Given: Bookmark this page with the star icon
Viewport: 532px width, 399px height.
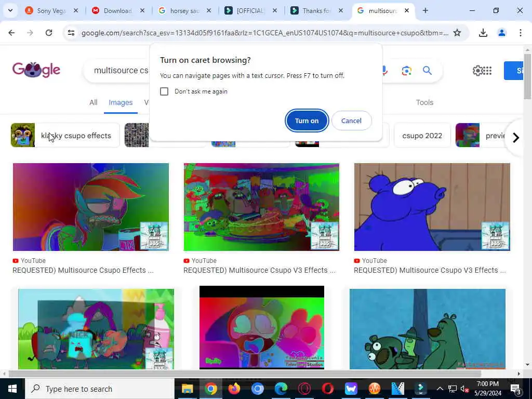Looking at the screenshot, I should pyautogui.click(x=457, y=33).
